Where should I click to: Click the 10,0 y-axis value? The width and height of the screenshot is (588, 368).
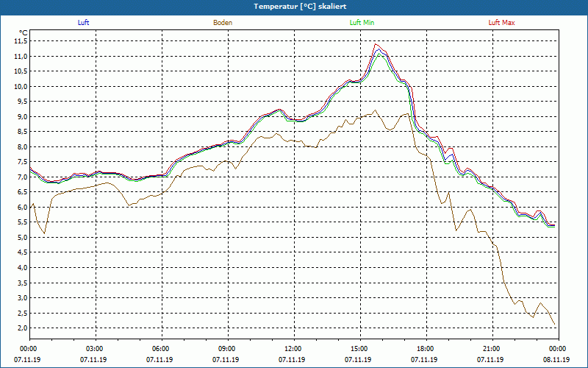tap(21, 86)
